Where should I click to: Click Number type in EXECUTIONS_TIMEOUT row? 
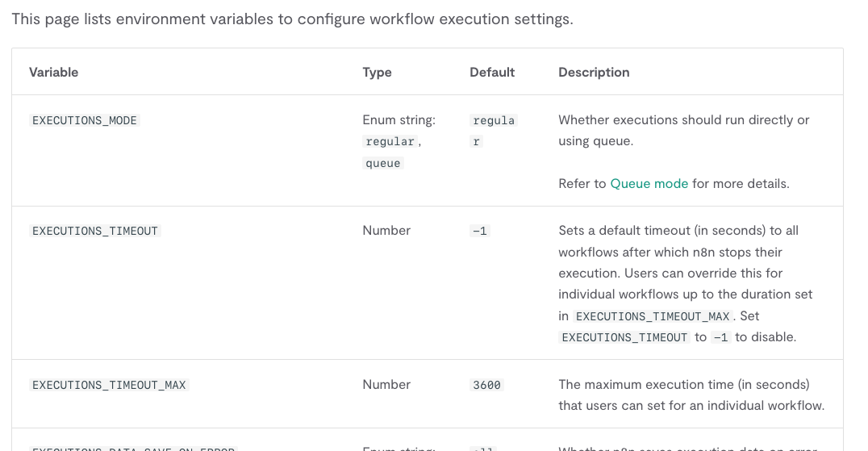click(x=386, y=231)
